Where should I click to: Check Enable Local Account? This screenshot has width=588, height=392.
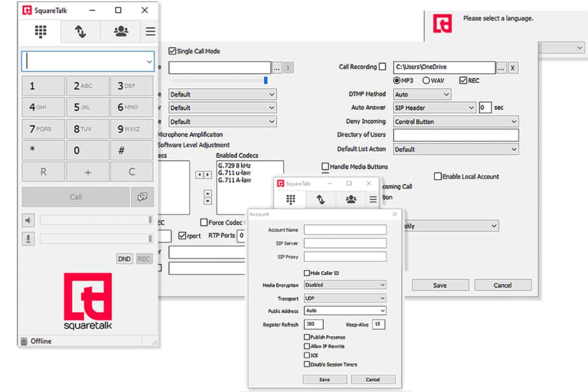point(438,176)
